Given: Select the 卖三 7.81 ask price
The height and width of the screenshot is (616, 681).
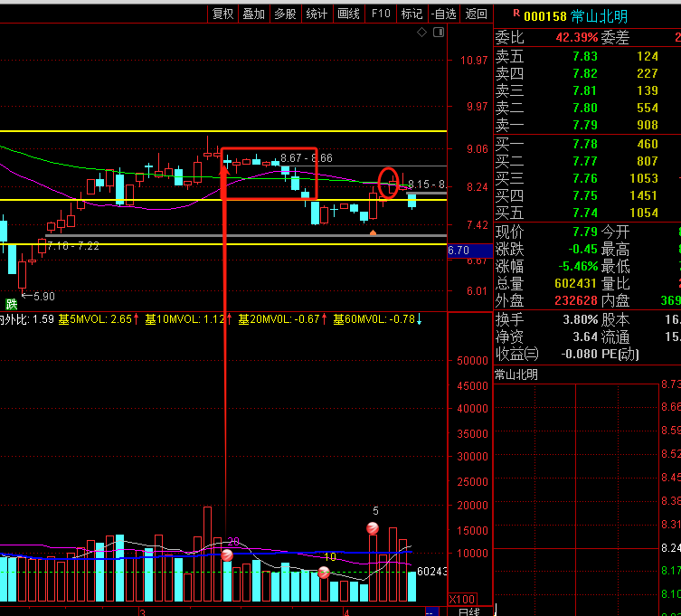Looking at the screenshot, I should [585, 90].
